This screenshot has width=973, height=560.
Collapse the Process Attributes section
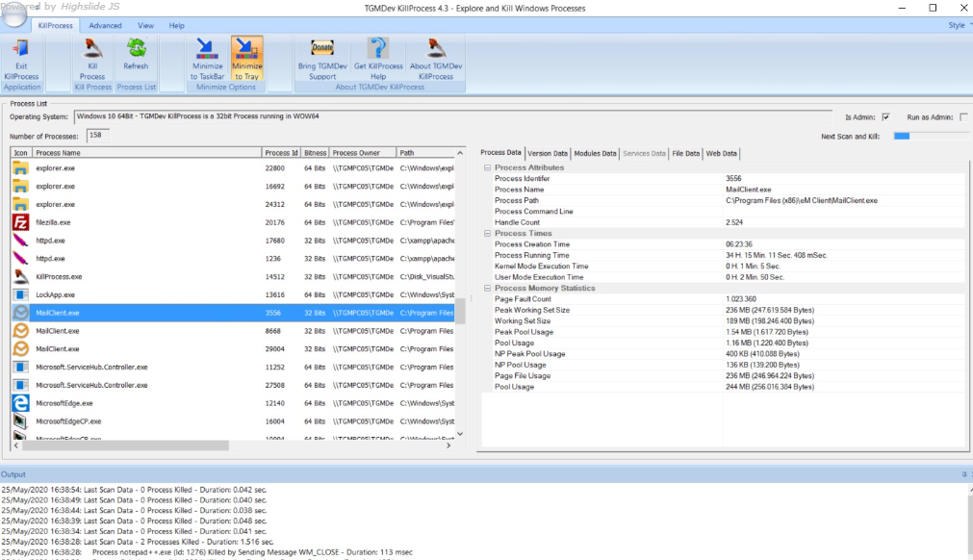tap(487, 167)
